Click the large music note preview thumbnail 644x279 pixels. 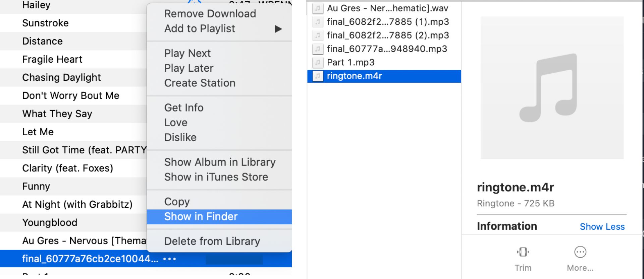(552, 88)
